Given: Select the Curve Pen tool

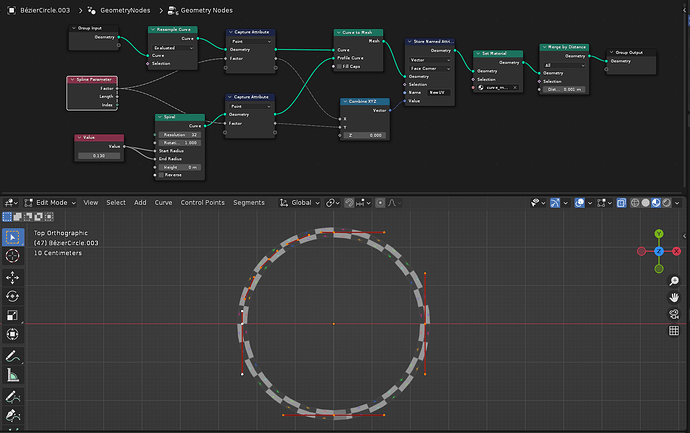Looking at the screenshot, I should (13, 415).
